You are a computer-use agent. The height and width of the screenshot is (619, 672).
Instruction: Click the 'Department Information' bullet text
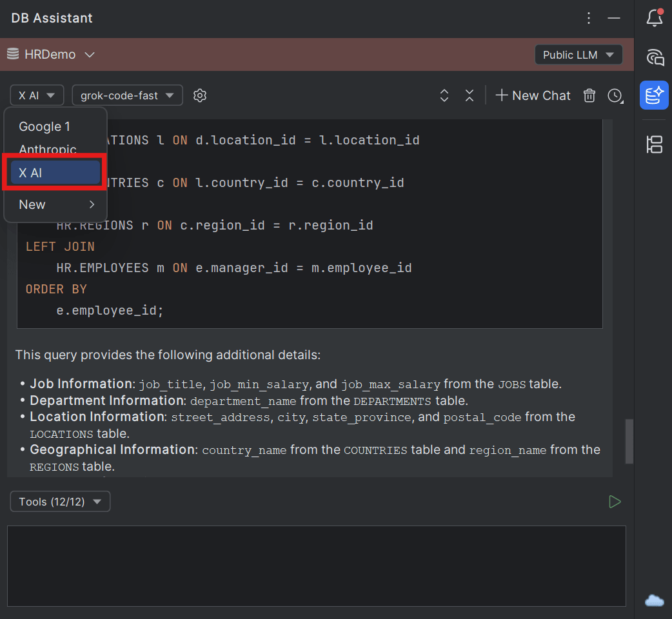(106, 400)
